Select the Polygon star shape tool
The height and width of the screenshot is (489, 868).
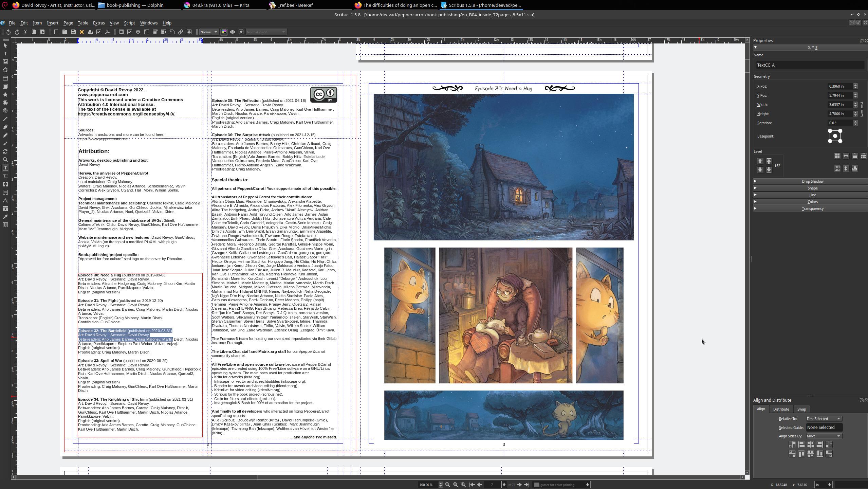[x=5, y=94]
